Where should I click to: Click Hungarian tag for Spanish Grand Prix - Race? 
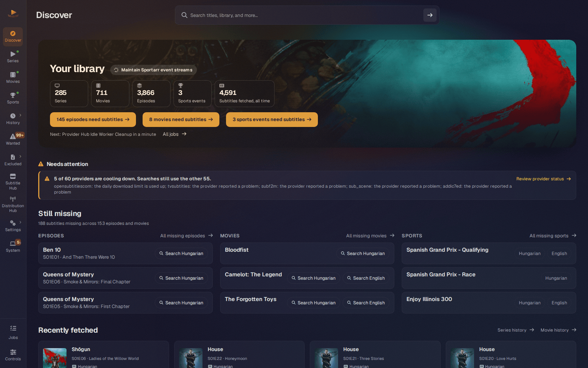[556, 278]
